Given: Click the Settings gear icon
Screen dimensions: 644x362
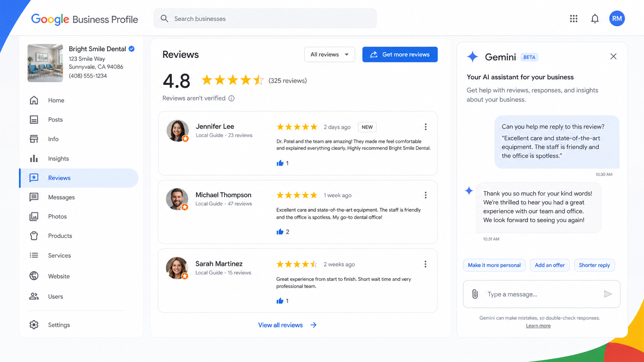Looking at the screenshot, I should 34,325.
